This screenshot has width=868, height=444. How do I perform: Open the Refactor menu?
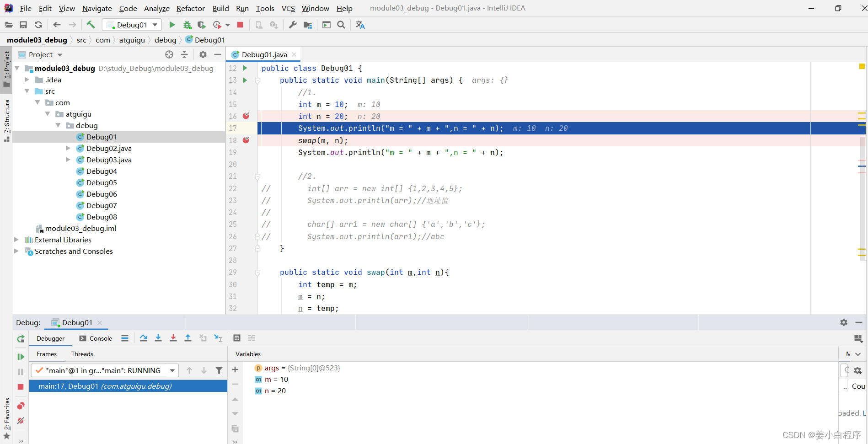coord(190,8)
